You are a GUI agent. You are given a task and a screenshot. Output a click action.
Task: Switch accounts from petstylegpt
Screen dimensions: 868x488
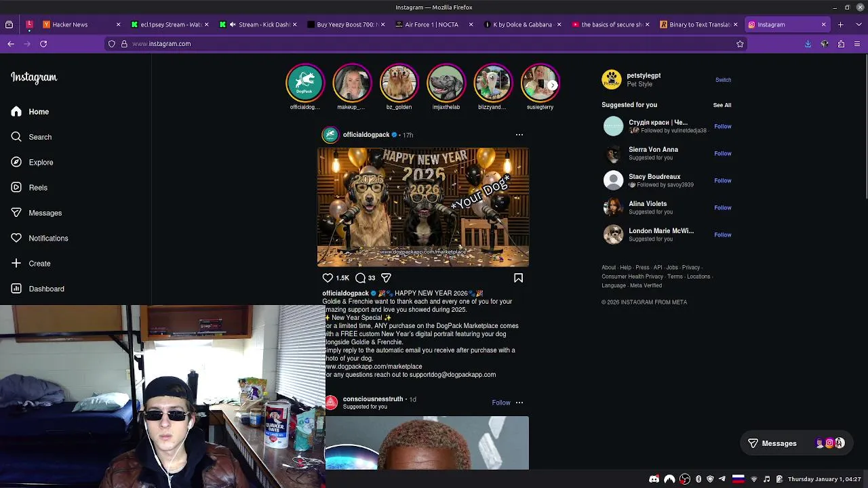point(723,80)
